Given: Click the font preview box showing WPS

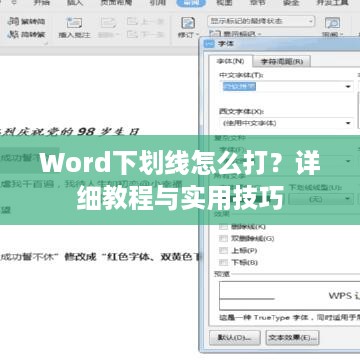Looking at the screenshot, I should click(289, 296).
